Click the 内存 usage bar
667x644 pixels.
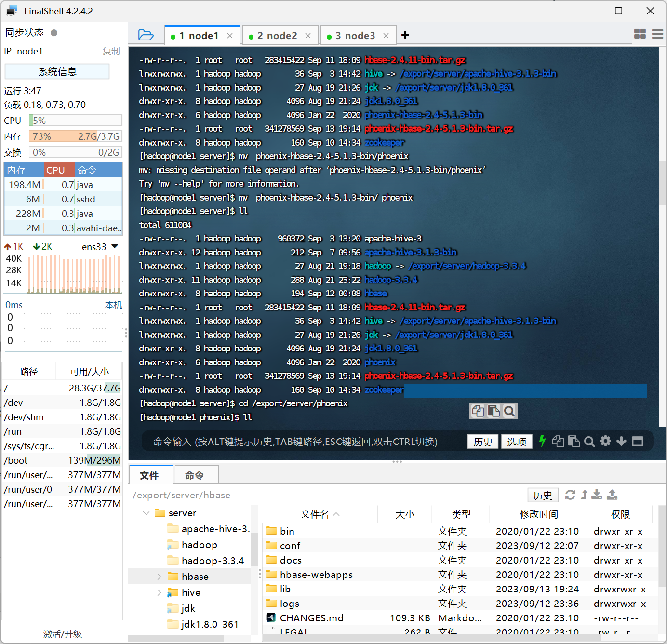[75, 136]
